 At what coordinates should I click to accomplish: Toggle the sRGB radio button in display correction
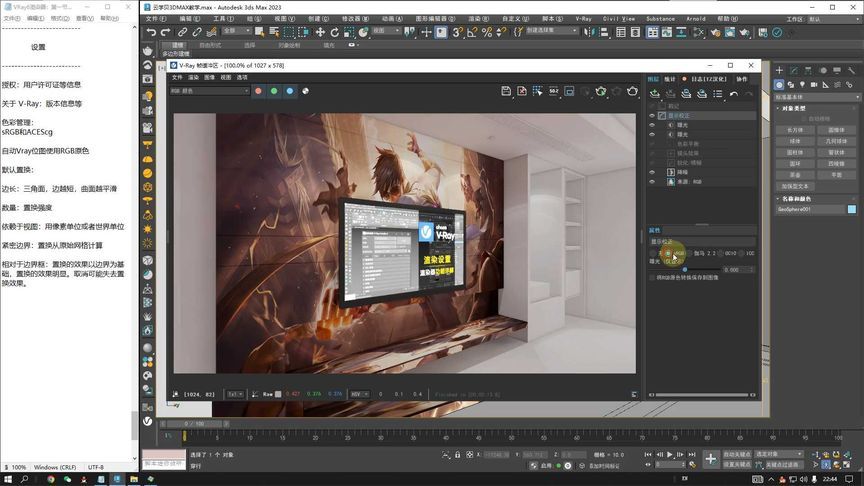[x=667, y=253]
